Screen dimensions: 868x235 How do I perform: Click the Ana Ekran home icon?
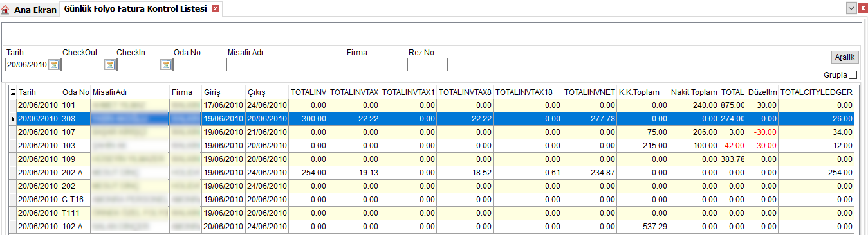6,10
